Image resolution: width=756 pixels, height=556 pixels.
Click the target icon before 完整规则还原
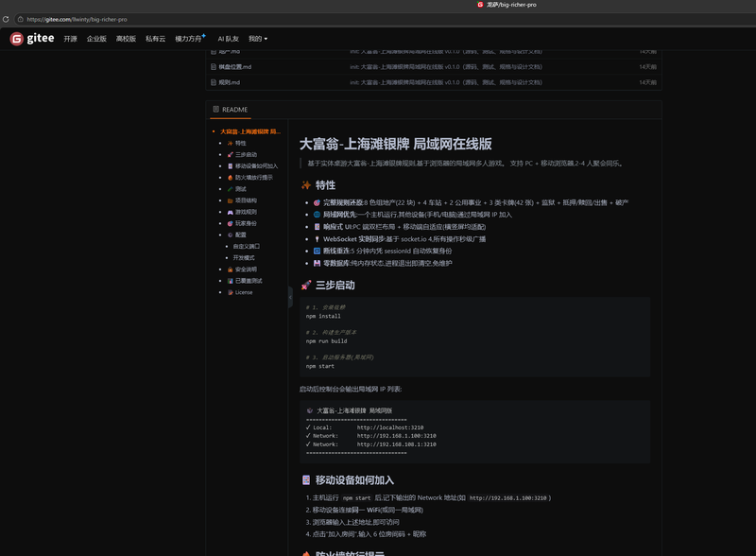(317, 202)
